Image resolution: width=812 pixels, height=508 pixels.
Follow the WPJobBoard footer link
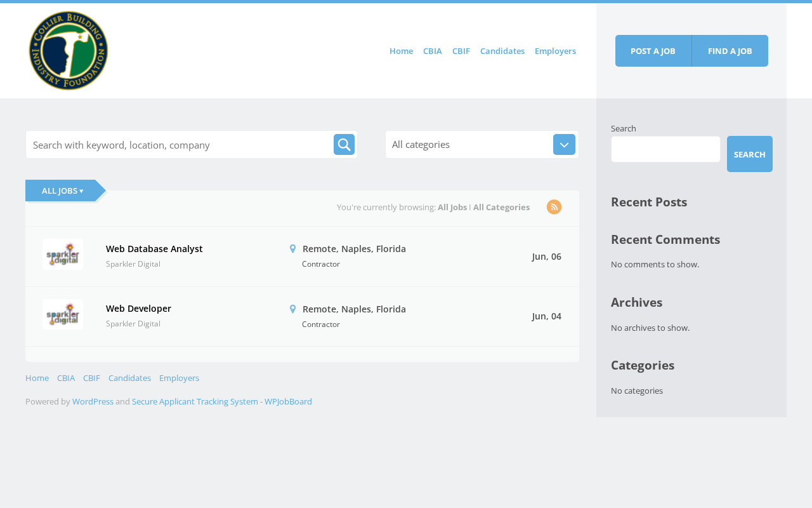pyautogui.click(x=288, y=401)
